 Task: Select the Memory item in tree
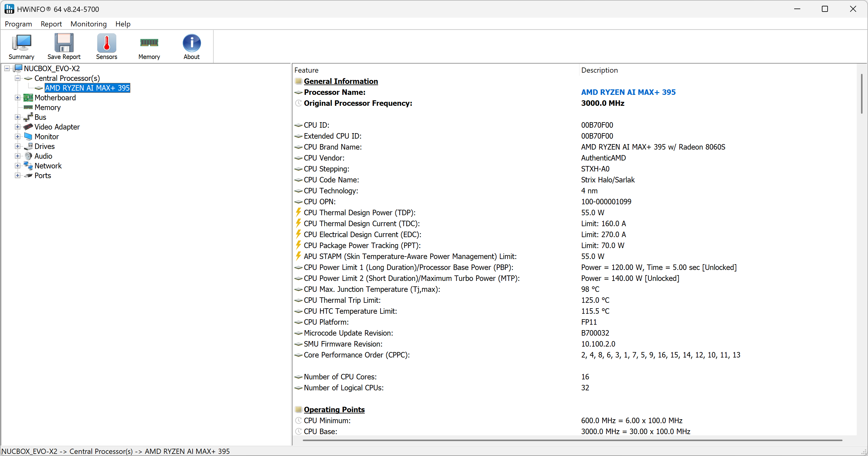pyautogui.click(x=47, y=108)
